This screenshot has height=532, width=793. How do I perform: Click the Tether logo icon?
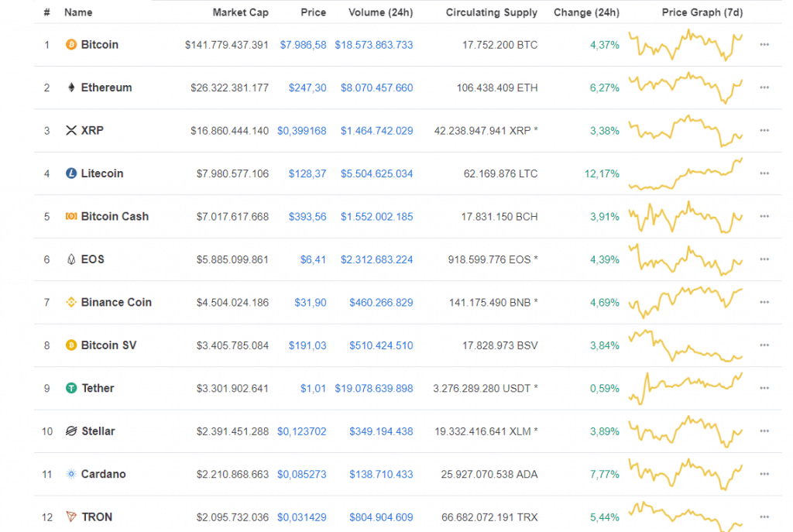[71, 389]
